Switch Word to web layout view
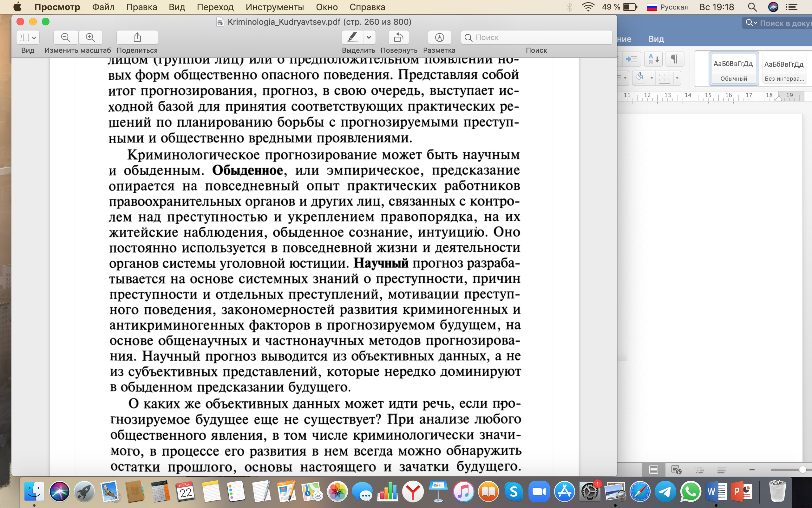 pos(676,469)
